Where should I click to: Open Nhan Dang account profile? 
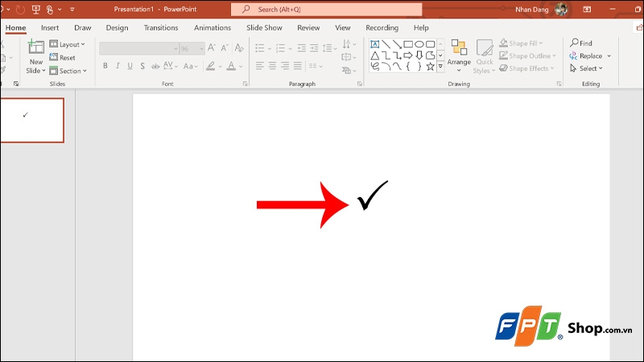point(541,9)
